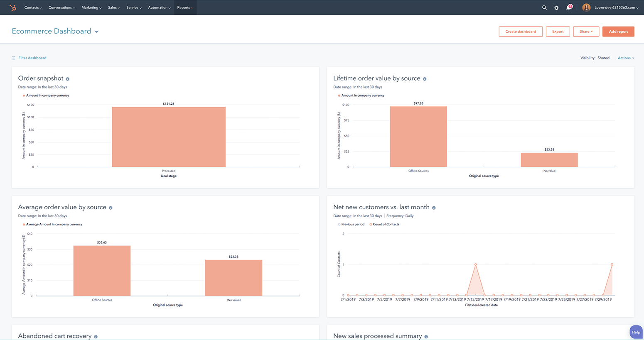Click Create dashboard button
This screenshot has width=644, height=340.
click(x=520, y=32)
